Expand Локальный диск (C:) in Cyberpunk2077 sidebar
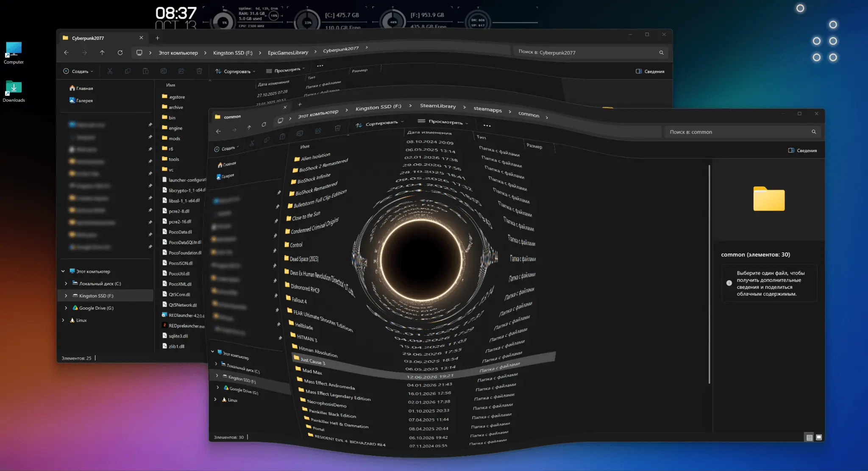This screenshot has height=471, width=868. (66, 283)
